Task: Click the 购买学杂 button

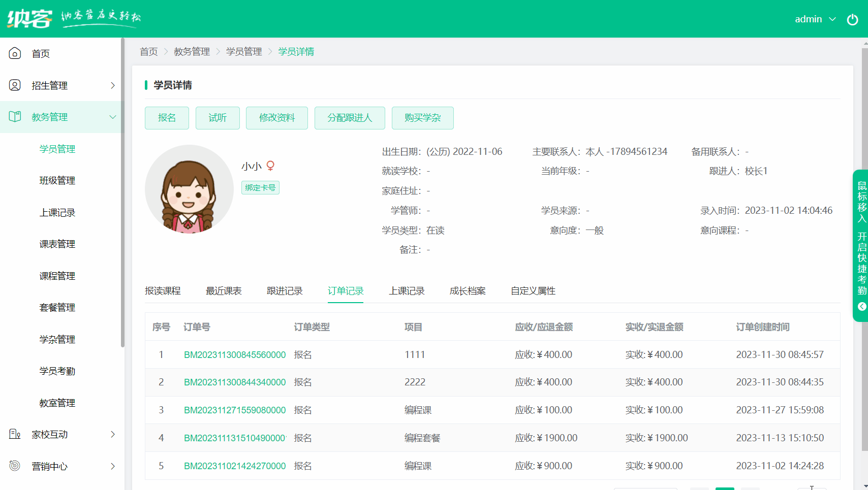Action: tap(422, 118)
